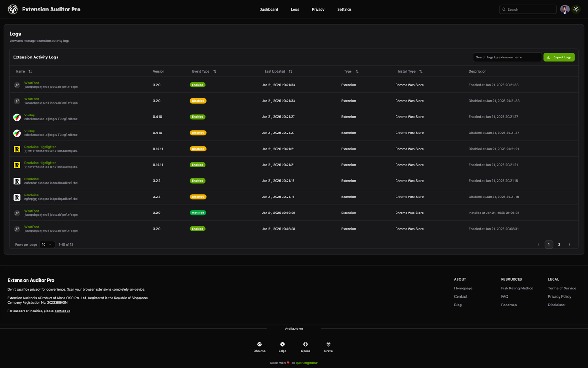Image resolution: width=588 pixels, height=368 pixels.
Task: Click the Description column header
Action: point(477,71)
